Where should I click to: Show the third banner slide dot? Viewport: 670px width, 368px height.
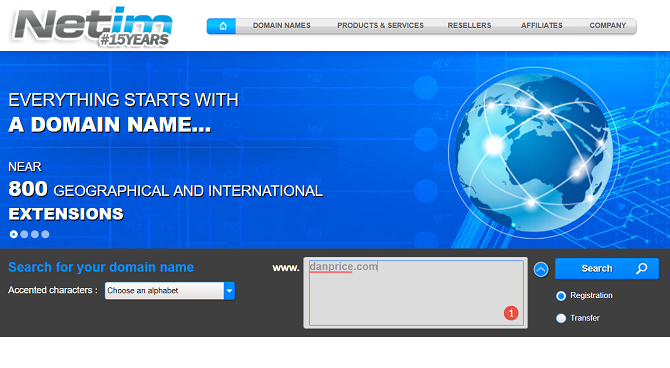(x=35, y=234)
